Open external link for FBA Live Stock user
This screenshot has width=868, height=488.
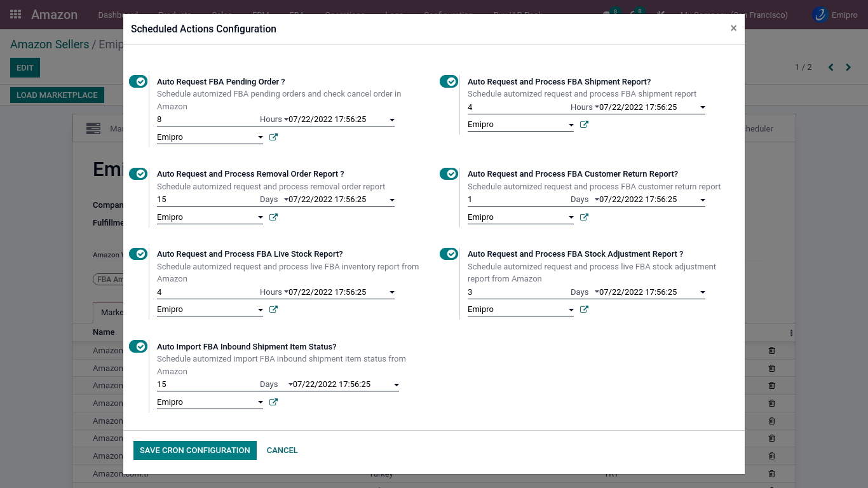(273, 309)
